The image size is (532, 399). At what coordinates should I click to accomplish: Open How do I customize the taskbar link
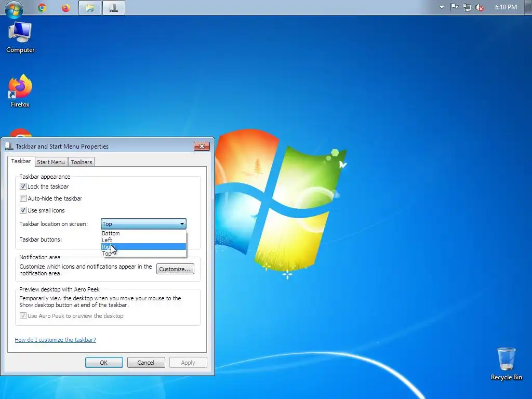pos(55,340)
